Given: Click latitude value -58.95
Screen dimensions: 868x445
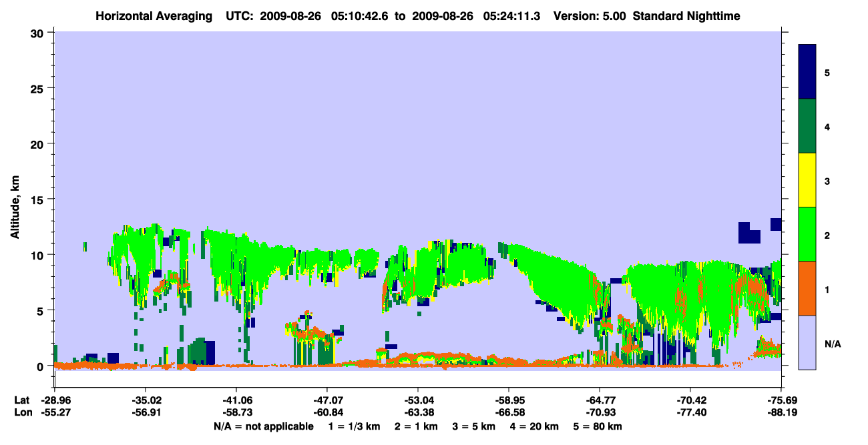Looking at the screenshot, I should click(509, 400).
